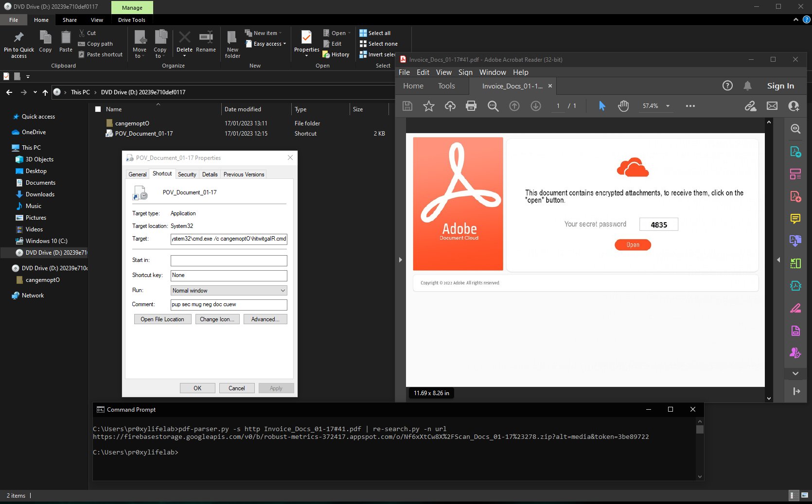Image resolution: width=812 pixels, height=504 pixels.
Task: Expand the left pane arrow in Acrobat
Action: [400, 260]
